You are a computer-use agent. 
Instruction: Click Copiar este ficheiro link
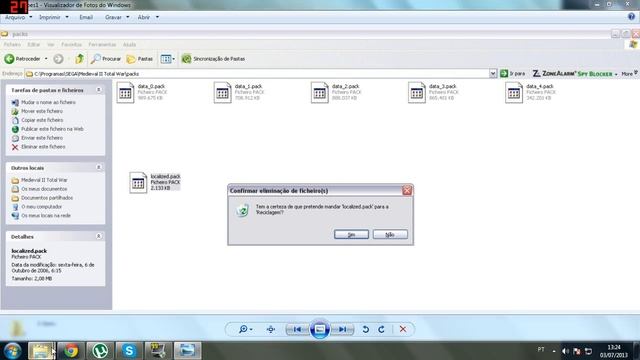coord(42,120)
